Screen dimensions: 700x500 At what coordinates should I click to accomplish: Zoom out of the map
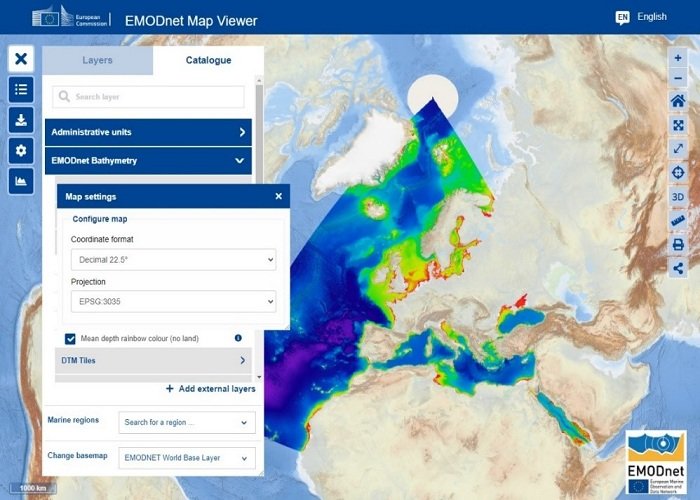tap(678, 79)
